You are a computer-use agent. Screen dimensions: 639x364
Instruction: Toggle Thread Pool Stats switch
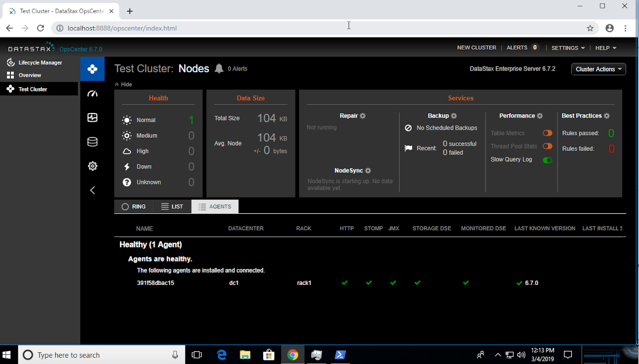tap(547, 146)
